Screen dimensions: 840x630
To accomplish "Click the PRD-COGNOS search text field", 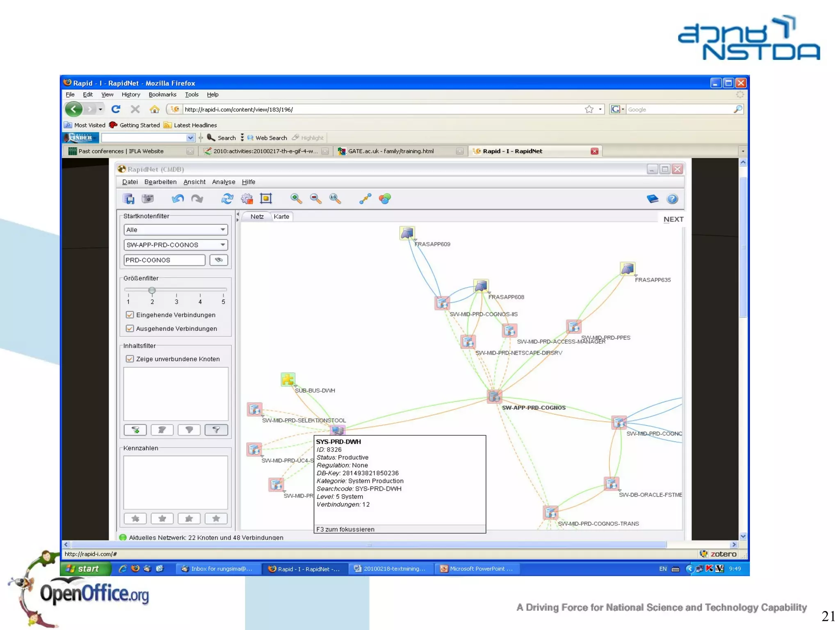I will (164, 260).
